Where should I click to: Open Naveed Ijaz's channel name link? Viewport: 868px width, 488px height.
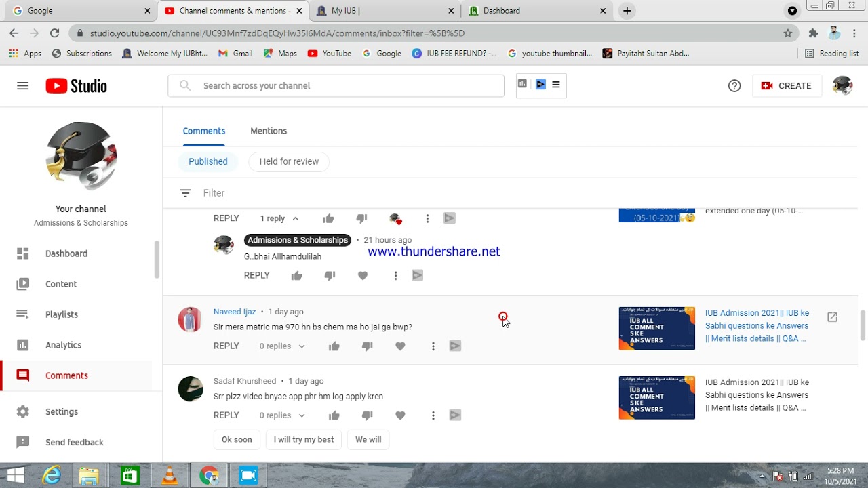(x=235, y=312)
